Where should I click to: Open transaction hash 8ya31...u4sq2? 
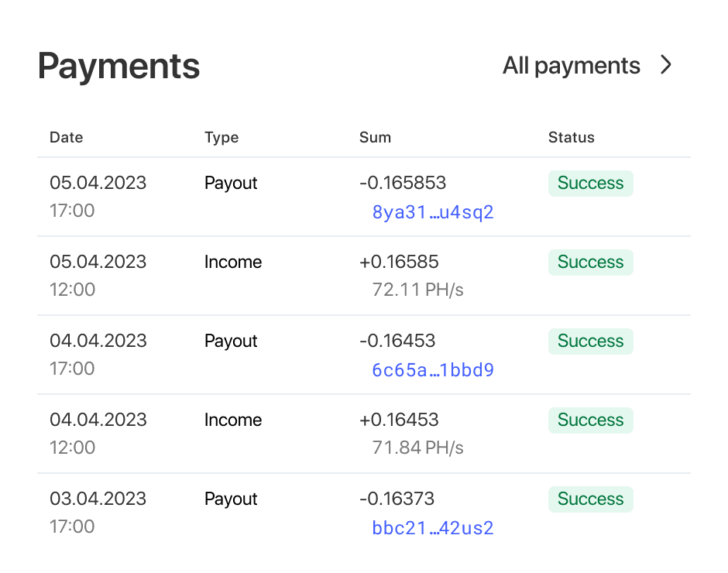point(433,212)
